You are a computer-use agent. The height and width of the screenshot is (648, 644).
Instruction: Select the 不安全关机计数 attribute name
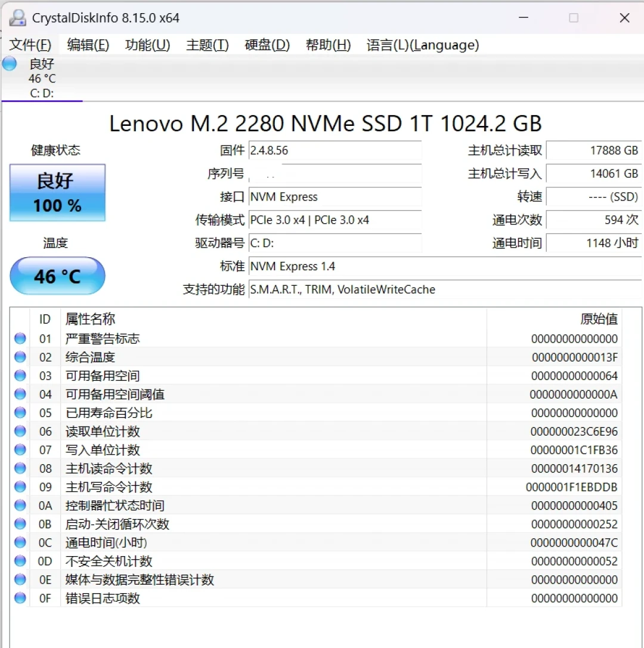click(x=109, y=561)
